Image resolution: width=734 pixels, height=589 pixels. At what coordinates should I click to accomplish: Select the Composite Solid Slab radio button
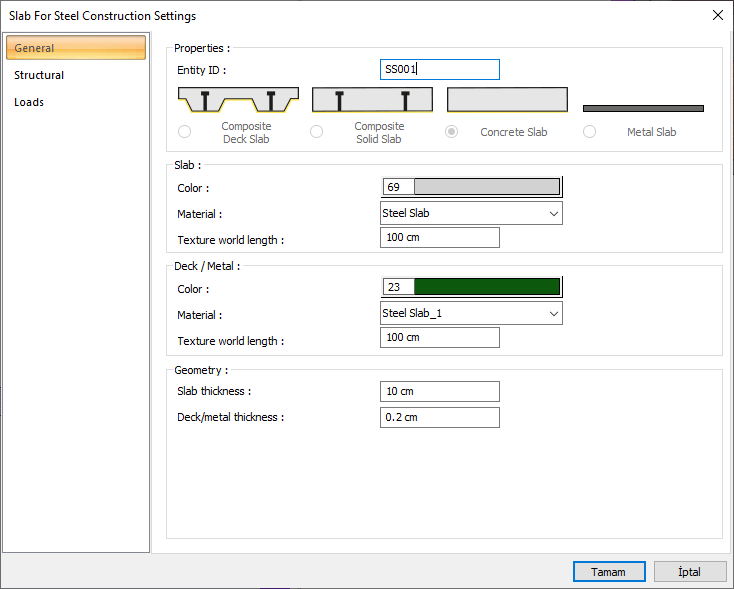(x=317, y=132)
